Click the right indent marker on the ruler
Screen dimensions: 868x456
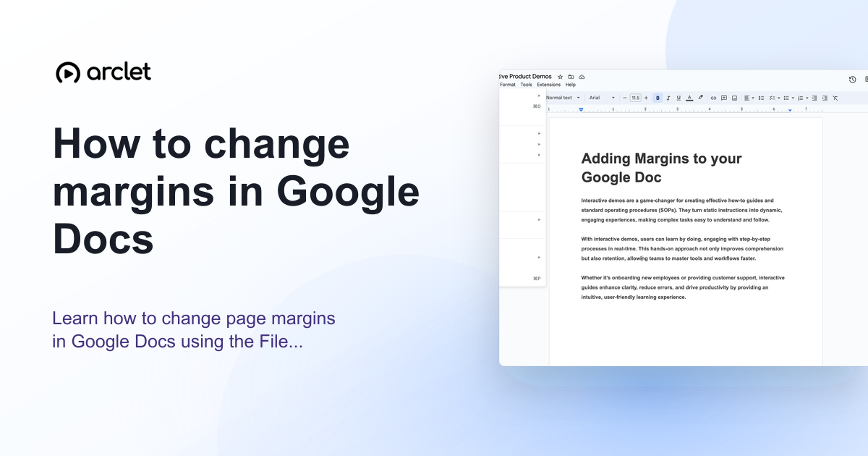point(790,110)
